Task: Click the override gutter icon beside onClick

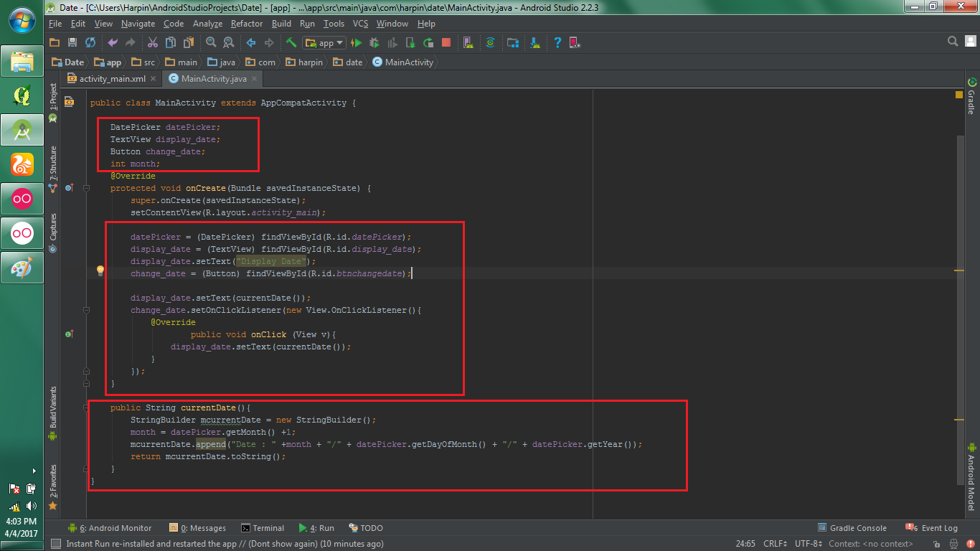Action: coord(69,334)
